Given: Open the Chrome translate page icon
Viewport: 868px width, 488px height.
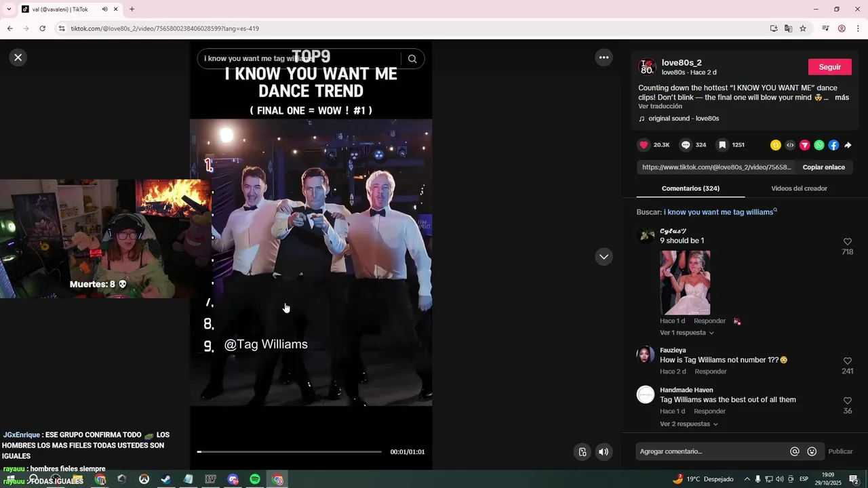Looking at the screenshot, I should (788, 28).
